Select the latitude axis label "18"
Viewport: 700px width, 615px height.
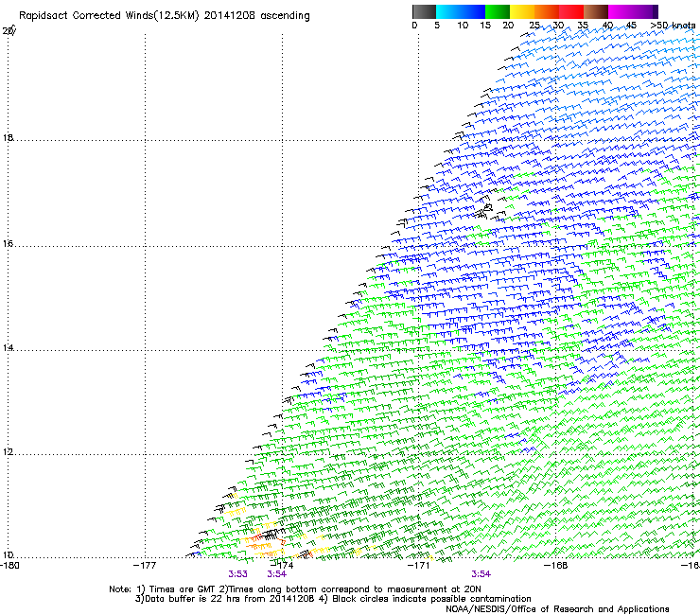pyautogui.click(x=8, y=138)
